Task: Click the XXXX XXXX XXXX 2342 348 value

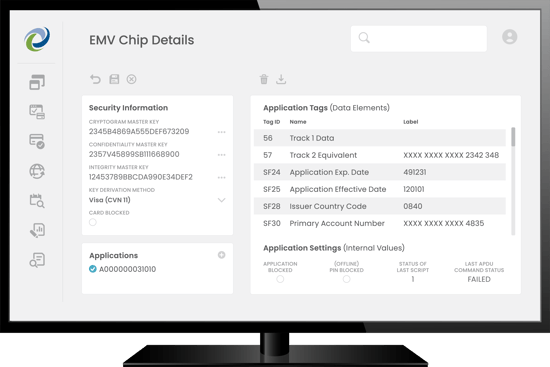Action: tap(451, 155)
